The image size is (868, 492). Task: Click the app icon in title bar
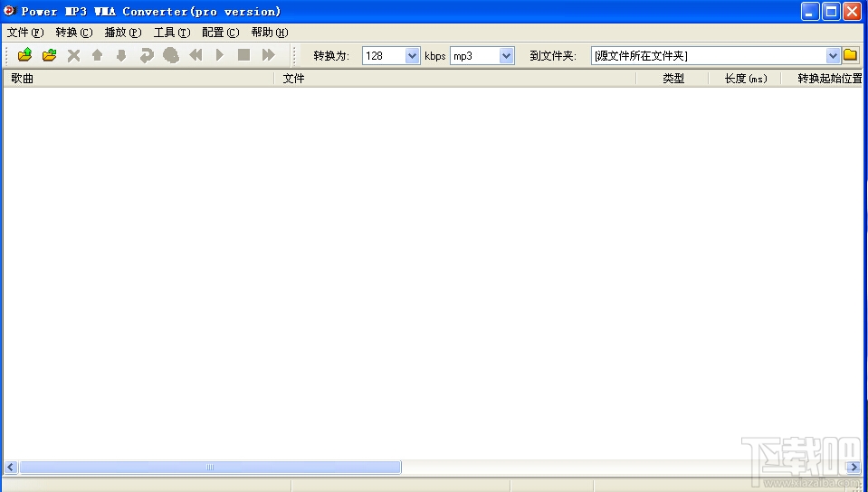[9, 11]
